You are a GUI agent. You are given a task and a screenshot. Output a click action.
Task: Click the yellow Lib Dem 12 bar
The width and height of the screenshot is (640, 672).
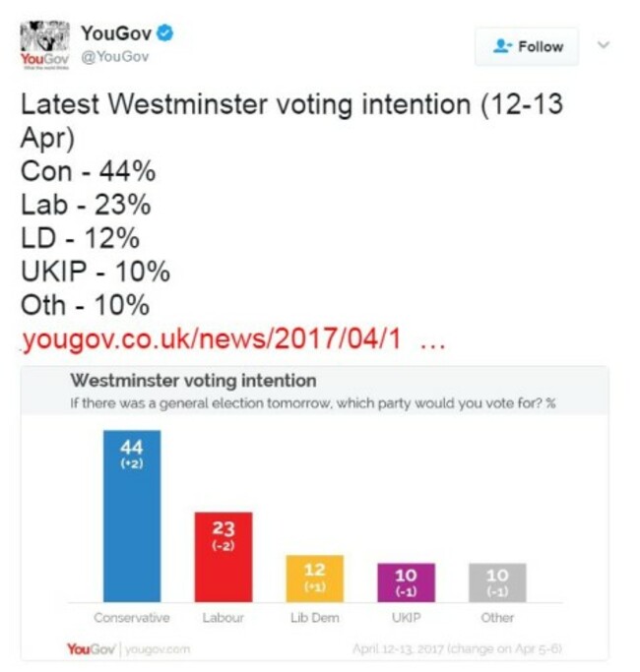click(315, 579)
